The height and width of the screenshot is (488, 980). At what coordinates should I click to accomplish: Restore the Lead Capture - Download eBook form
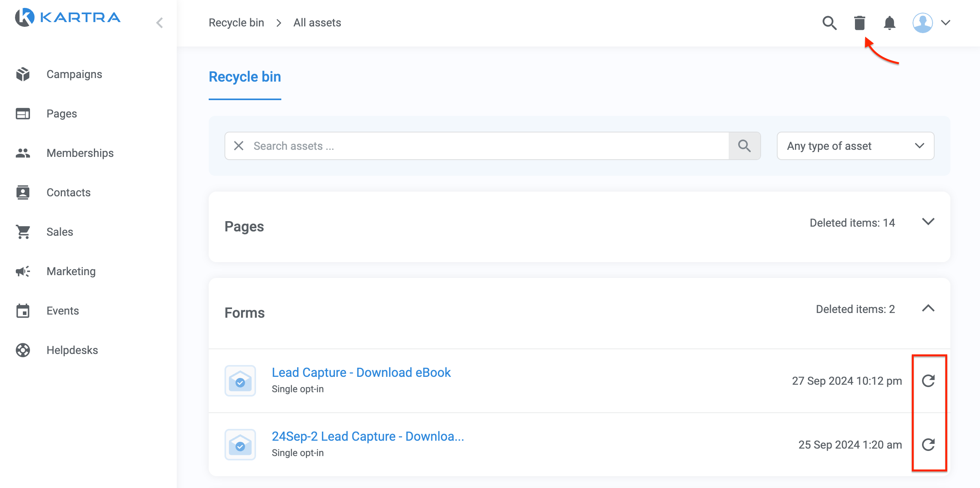pos(928,381)
